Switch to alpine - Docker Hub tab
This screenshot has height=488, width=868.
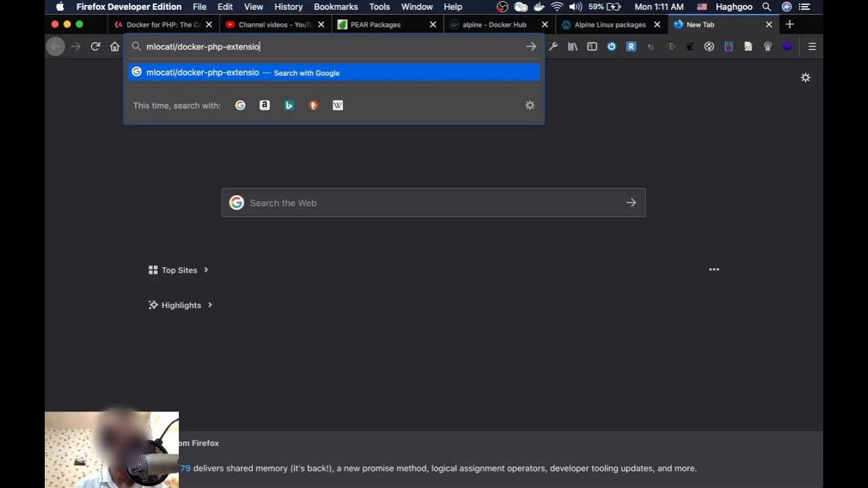[x=498, y=24]
